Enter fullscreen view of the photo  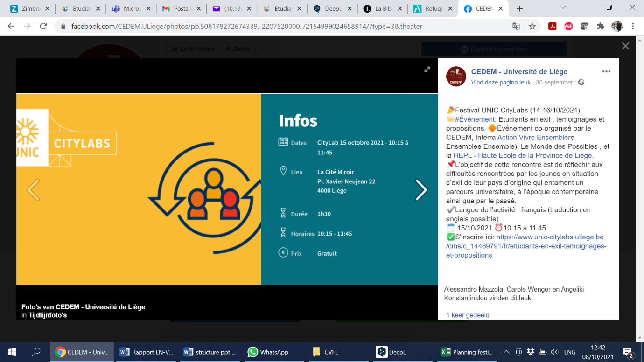[427, 69]
